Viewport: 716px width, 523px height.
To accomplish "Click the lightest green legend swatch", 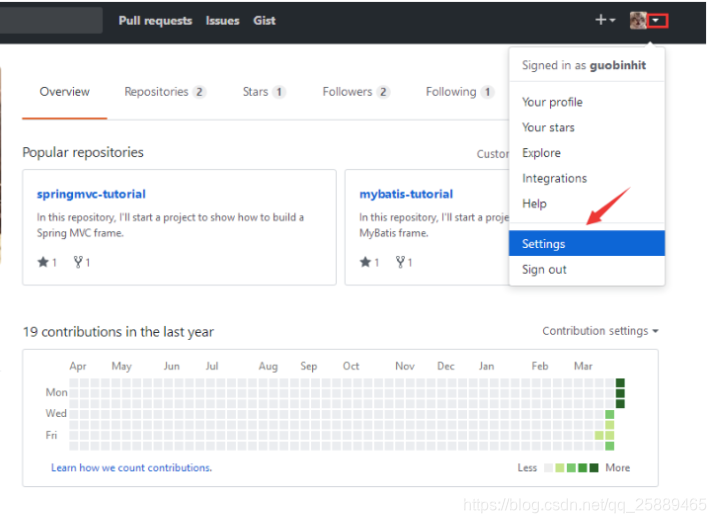I will [x=559, y=468].
